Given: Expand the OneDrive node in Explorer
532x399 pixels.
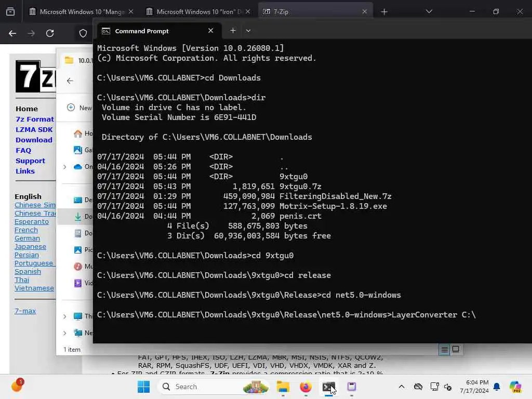Looking at the screenshot, I should 64,167.
